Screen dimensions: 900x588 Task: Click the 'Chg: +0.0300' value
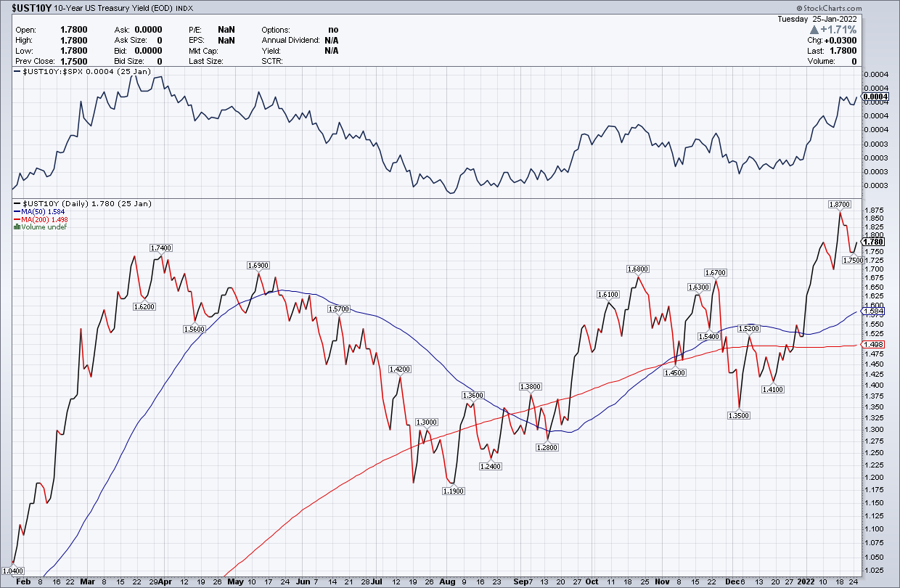[x=832, y=41]
